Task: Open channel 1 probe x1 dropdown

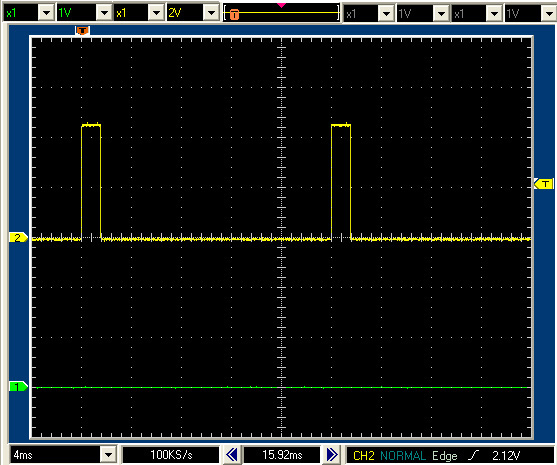Action: coord(46,13)
